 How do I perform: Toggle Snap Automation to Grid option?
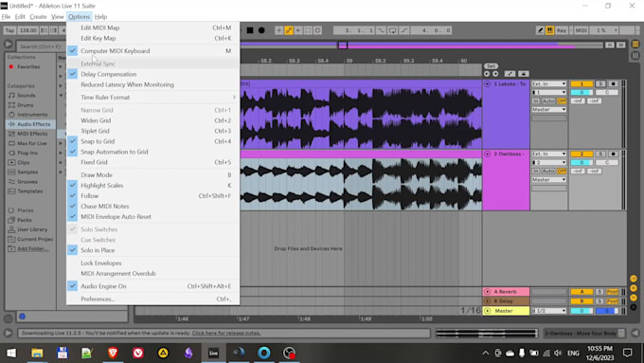[152, 152]
